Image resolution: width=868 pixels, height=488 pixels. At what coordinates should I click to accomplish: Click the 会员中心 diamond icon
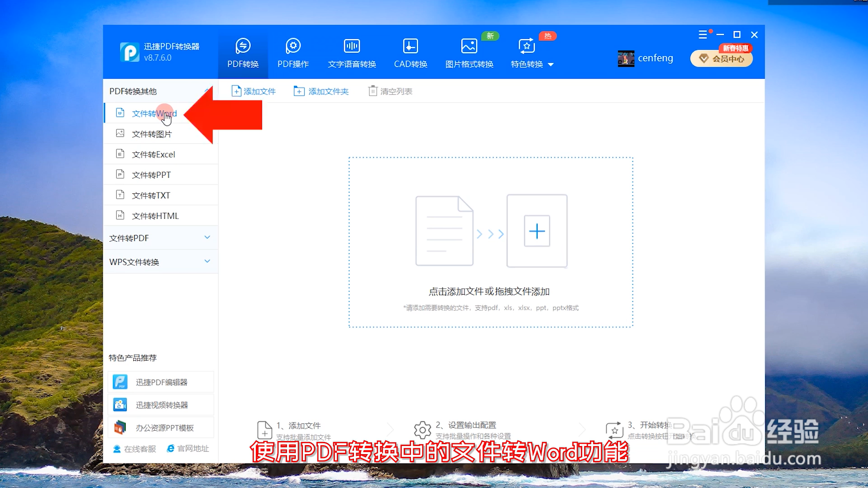click(704, 58)
